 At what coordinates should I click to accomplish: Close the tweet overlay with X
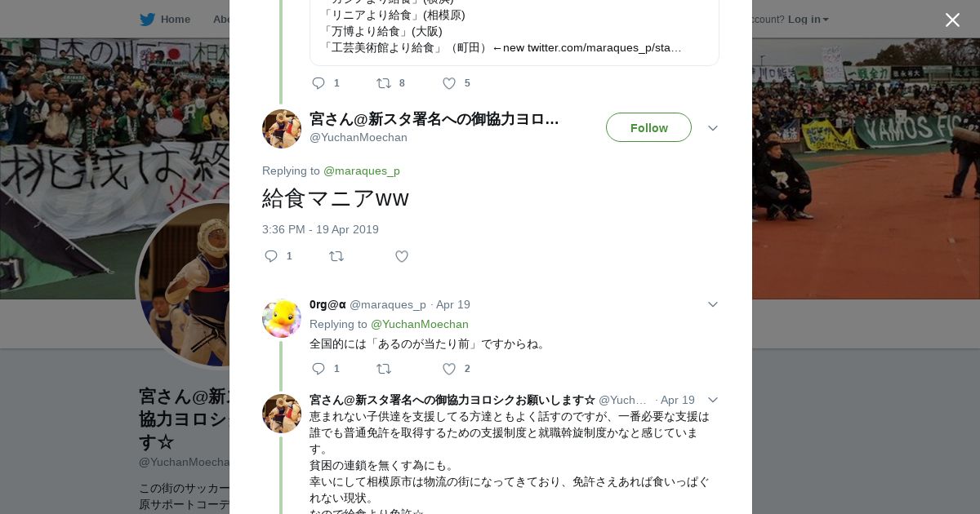click(952, 20)
